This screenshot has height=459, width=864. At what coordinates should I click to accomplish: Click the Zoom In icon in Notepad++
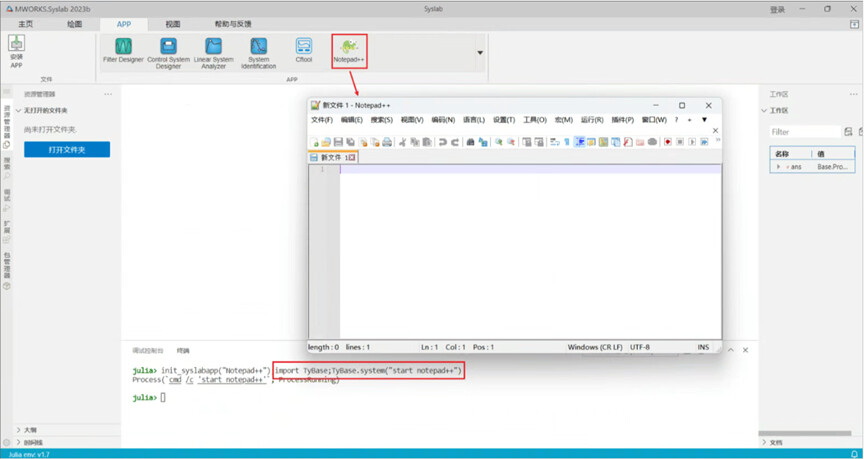[x=499, y=142]
